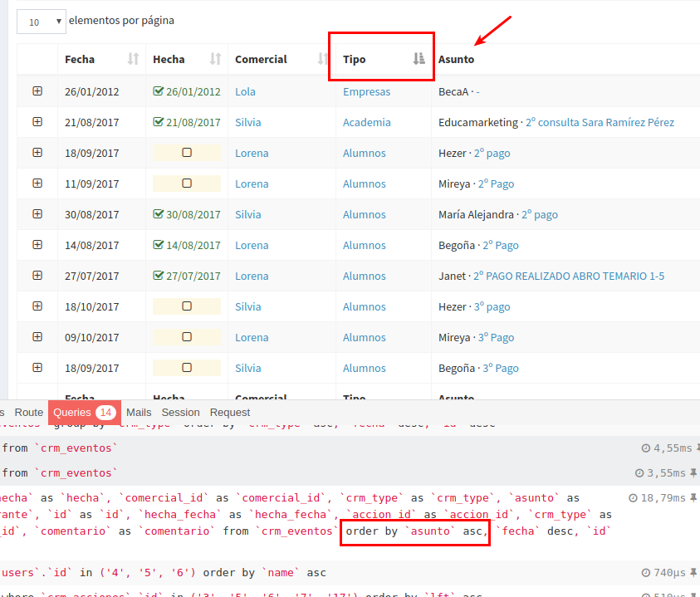Viewport: 700px width, 597px height.
Task: Switch to the Route debugbar tab
Action: point(28,412)
